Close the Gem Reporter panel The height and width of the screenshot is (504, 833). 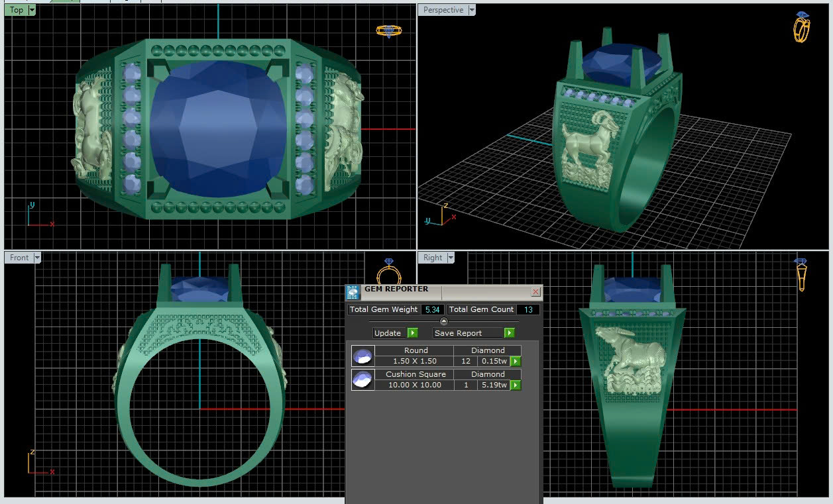(536, 291)
